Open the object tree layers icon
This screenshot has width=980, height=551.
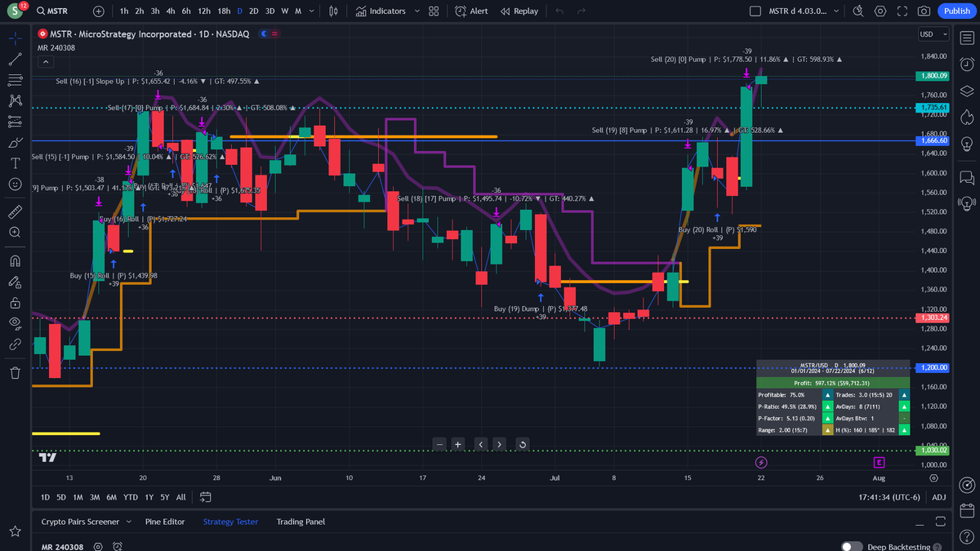coord(966,91)
